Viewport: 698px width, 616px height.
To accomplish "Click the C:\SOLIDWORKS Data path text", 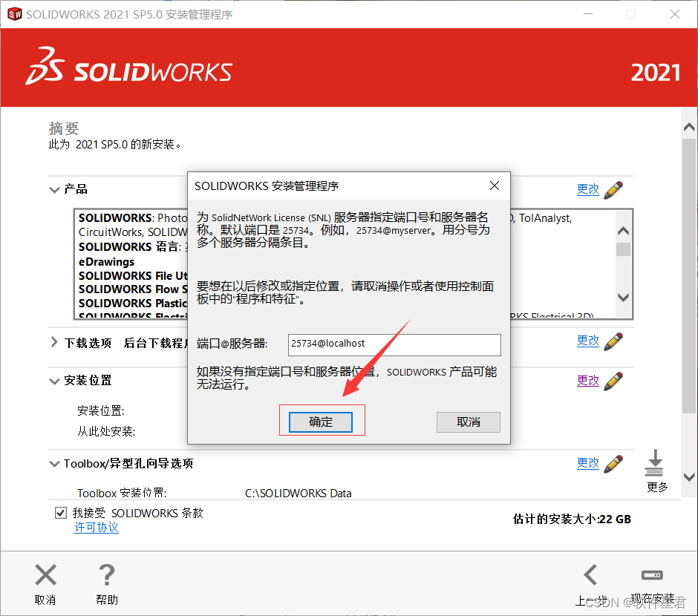I will click(299, 494).
